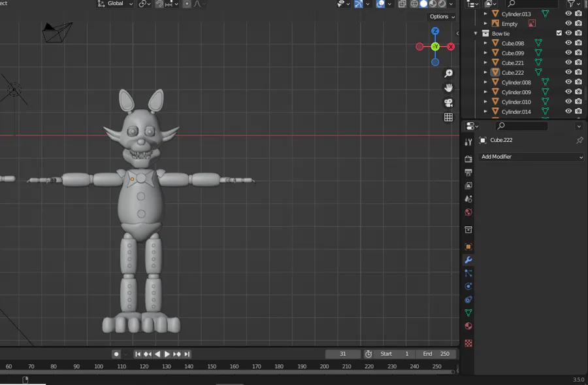Disable Cylinder.014 render camera icon
The height and width of the screenshot is (385, 588).
578,111
